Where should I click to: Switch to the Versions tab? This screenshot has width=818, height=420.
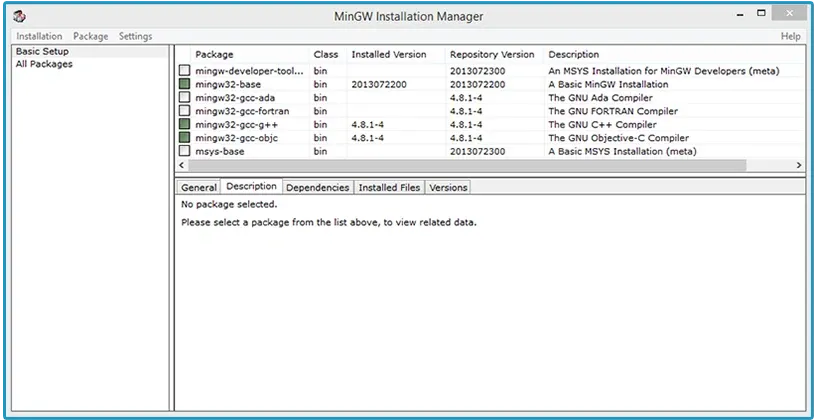(448, 187)
